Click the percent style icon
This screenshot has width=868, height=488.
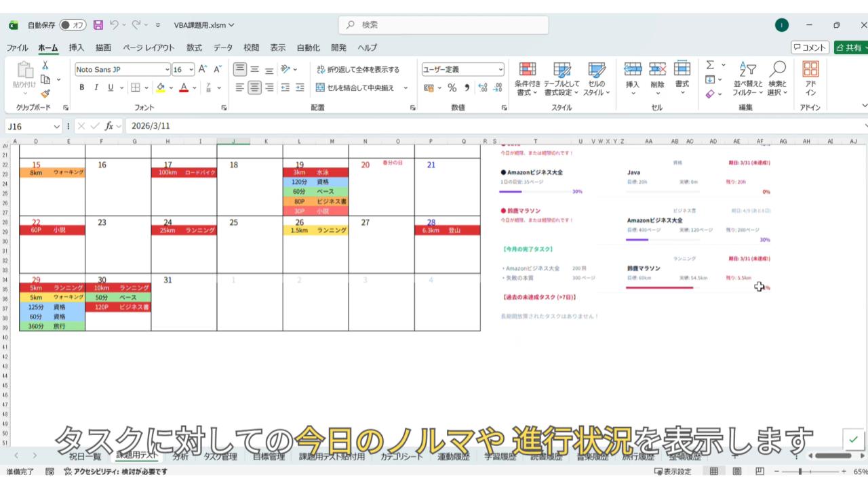(x=452, y=87)
